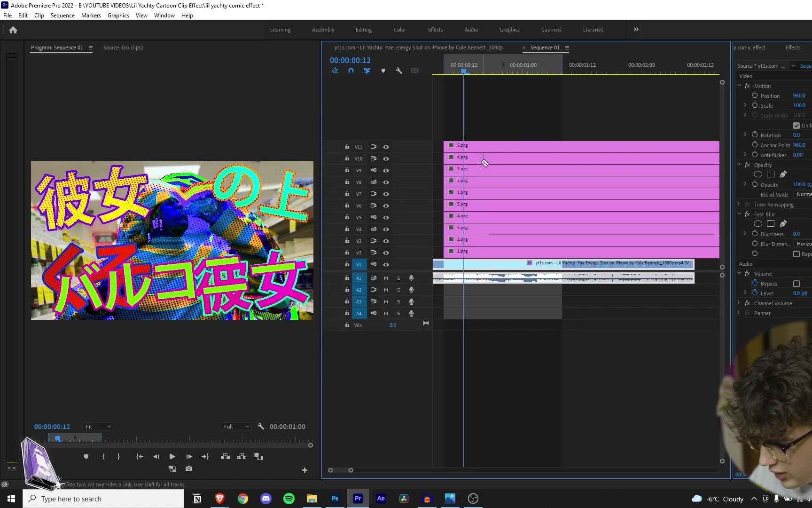Viewport: 812px width, 508px height.
Task: Open the Fit zoom level dropdown
Action: [98, 427]
